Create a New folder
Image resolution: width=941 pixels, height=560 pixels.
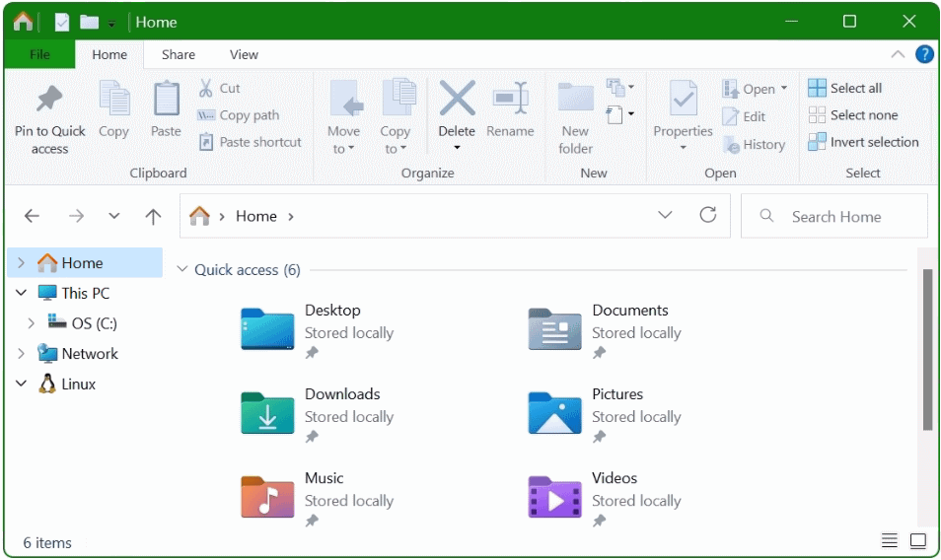(575, 117)
